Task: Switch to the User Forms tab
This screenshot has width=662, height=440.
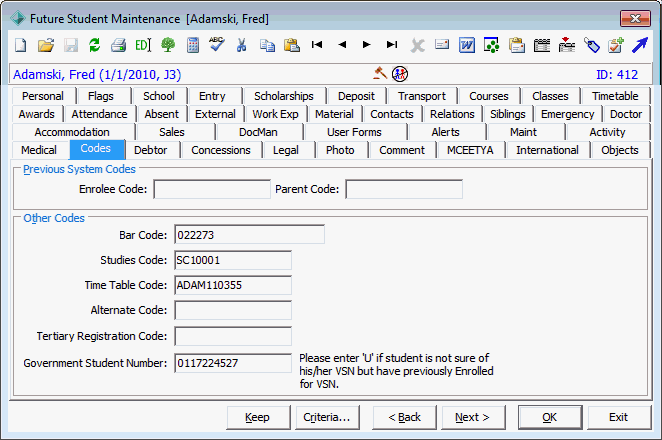Action: click(x=354, y=132)
